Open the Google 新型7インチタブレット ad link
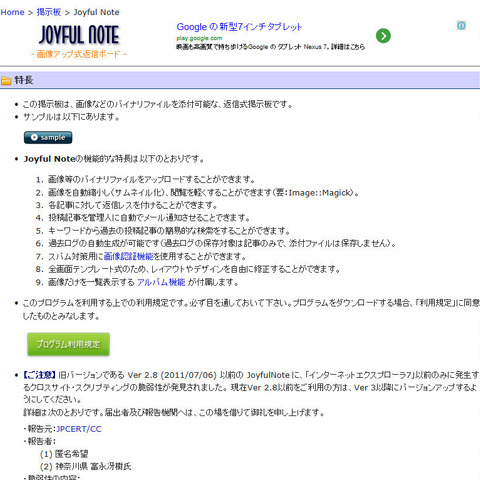 [x=239, y=27]
